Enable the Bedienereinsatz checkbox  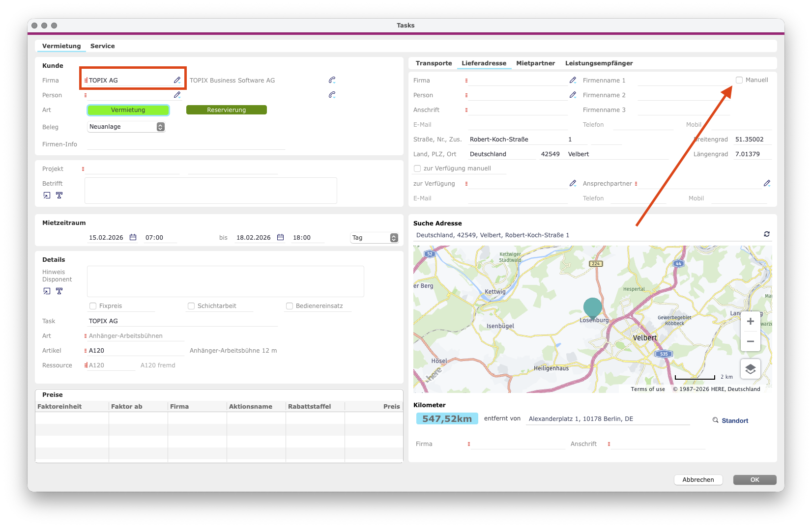(290, 306)
